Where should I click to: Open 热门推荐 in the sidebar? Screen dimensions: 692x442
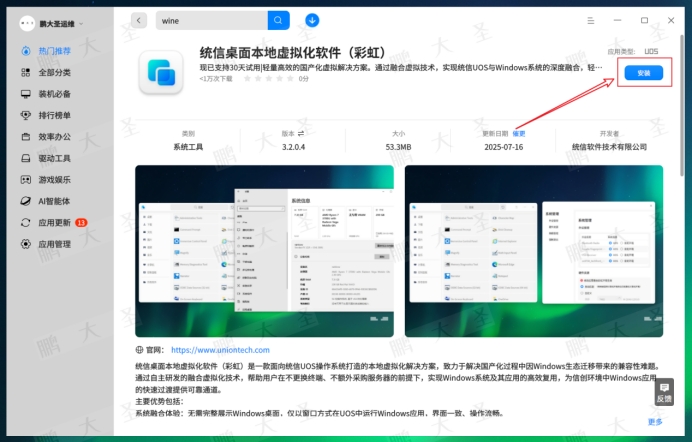pos(54,51)
